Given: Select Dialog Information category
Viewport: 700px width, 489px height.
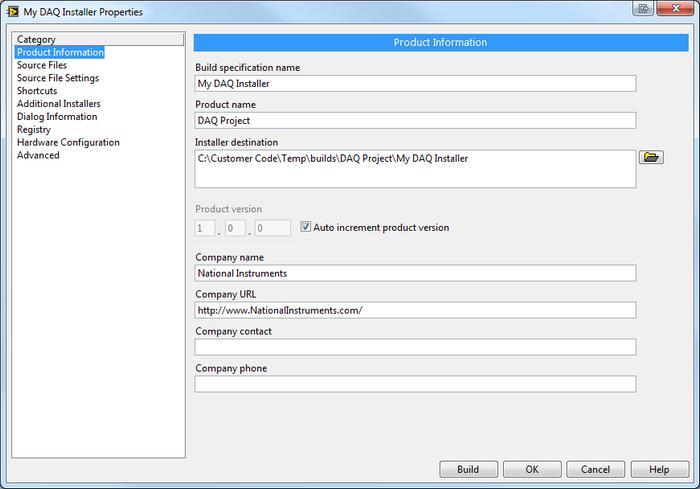Looking at the screenshot, I should click(57, 117).
